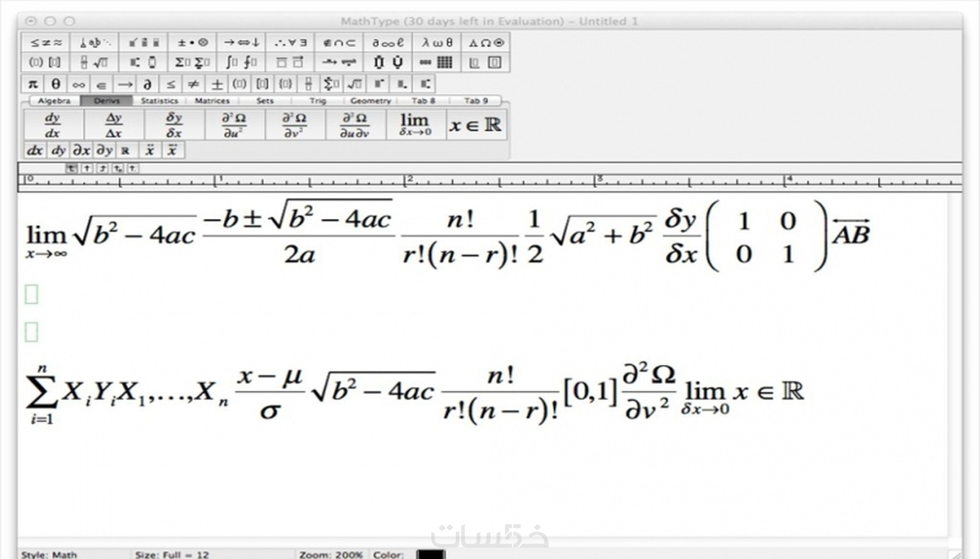Insert the partial derivative symbol
The width and height of the screenshot is (980, 559).
click(148, 84)
